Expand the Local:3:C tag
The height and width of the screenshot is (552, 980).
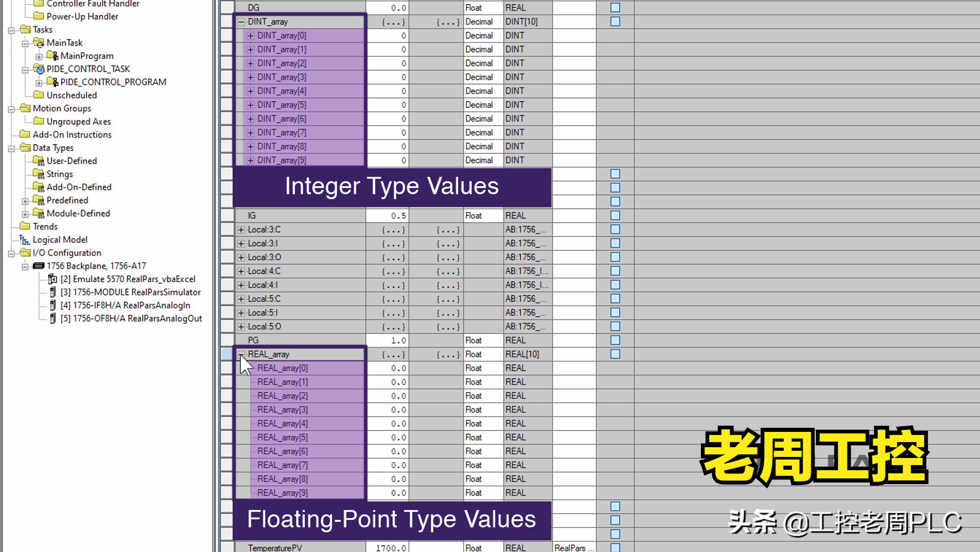(x=240, y=229)
